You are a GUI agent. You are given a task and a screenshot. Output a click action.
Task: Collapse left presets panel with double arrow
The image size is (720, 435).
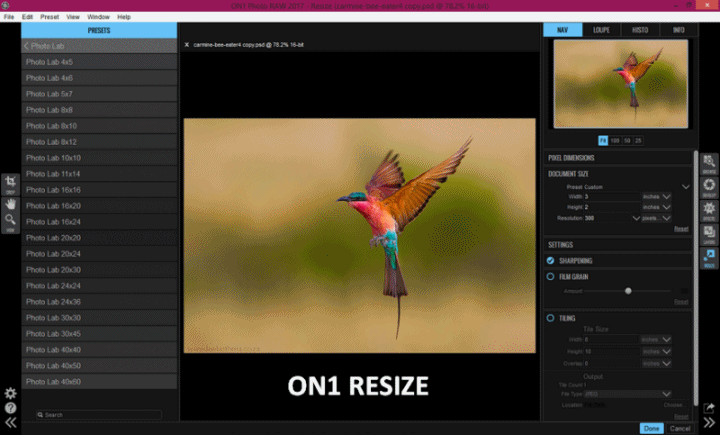[10, 423]
